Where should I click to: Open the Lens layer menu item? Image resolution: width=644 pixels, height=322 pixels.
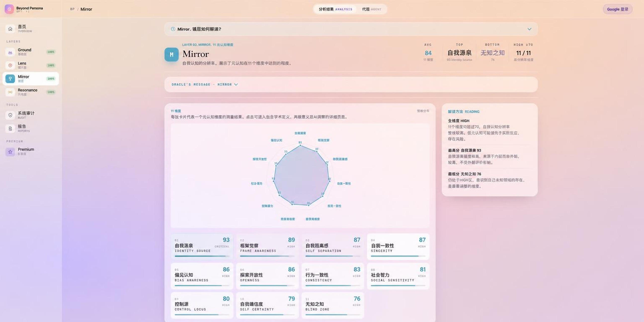(31, 65)
